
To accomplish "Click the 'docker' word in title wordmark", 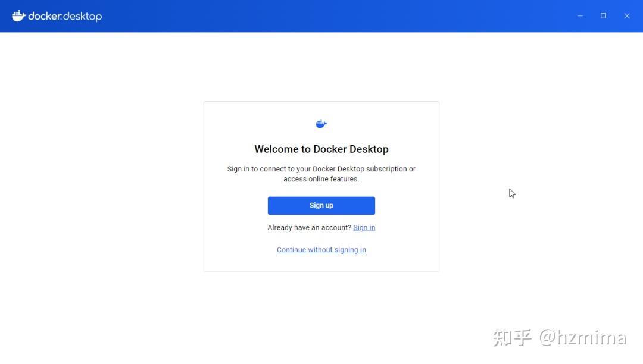I will tap(45, 16).
